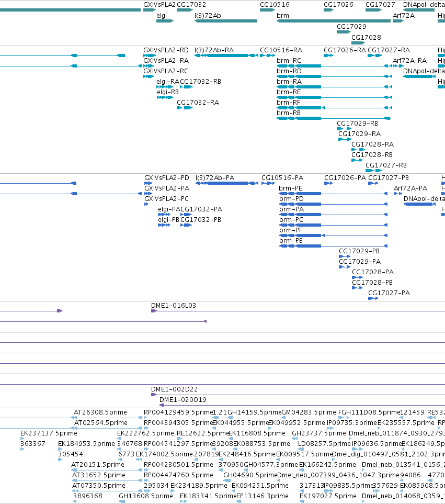
Task: Click the GXIVsPLA2-RD transcript label
Action: click(x=166, y=50)
